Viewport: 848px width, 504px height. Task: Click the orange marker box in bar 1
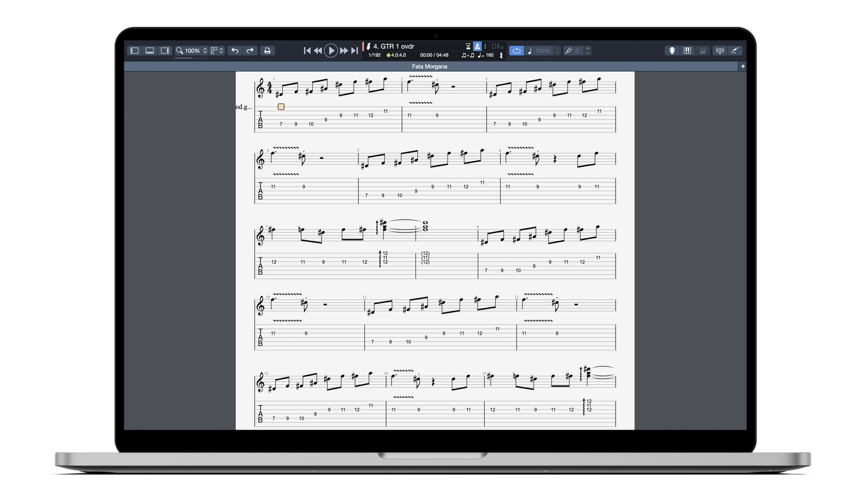[x=281, y=107]
